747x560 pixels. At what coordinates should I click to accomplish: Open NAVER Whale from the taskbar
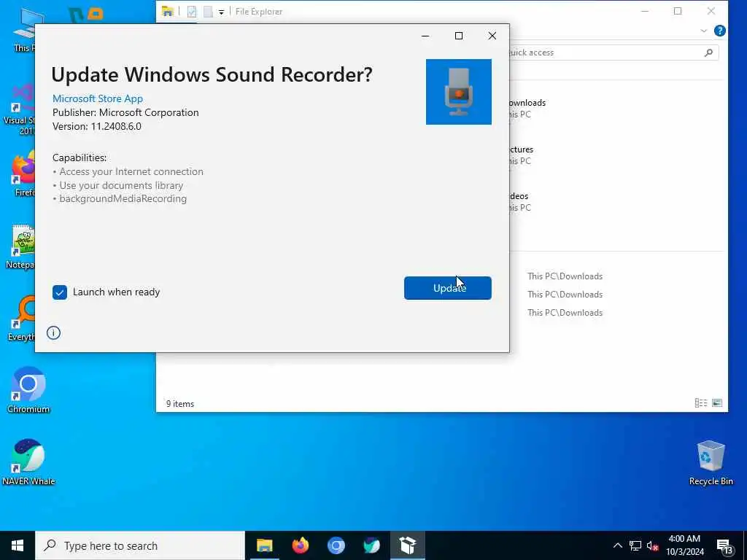[371, 545]
